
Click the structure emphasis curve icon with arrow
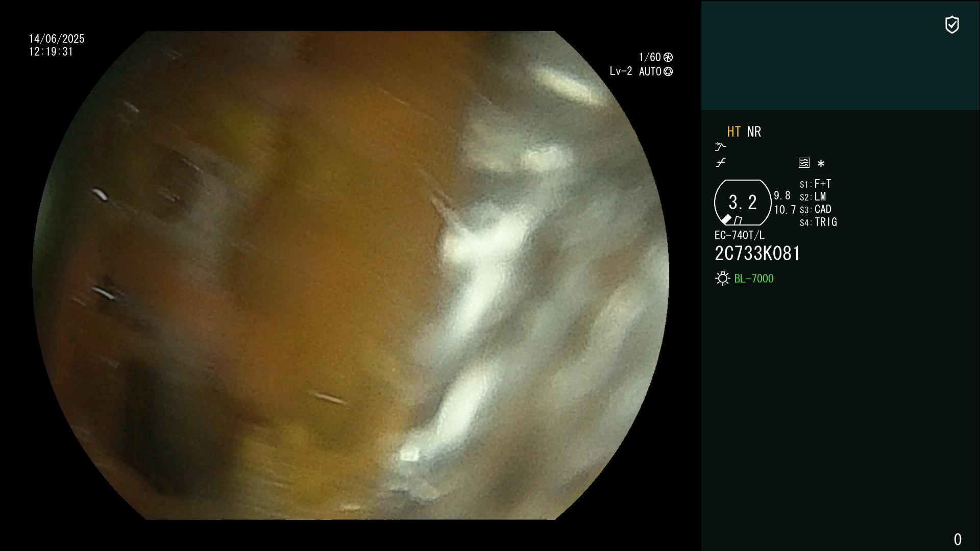(721, 147)
